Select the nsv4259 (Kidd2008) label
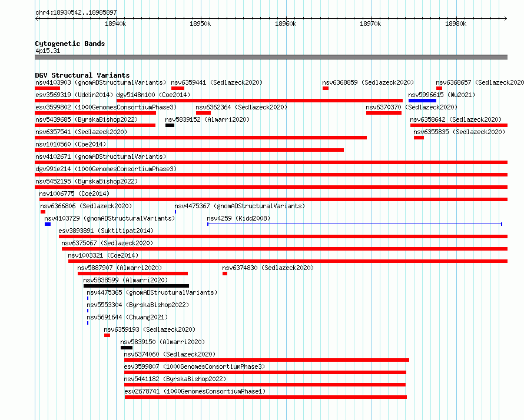 (x=238, y=218)
